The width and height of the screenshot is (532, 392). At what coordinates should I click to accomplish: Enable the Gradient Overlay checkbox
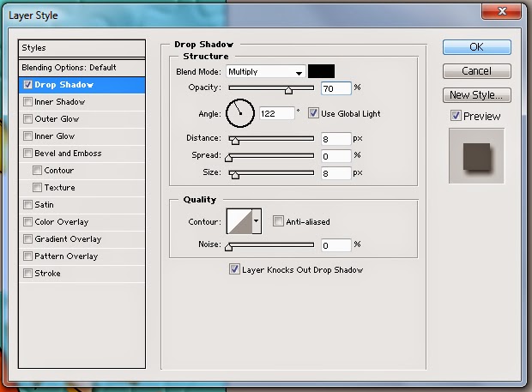(x=27, y=239)
